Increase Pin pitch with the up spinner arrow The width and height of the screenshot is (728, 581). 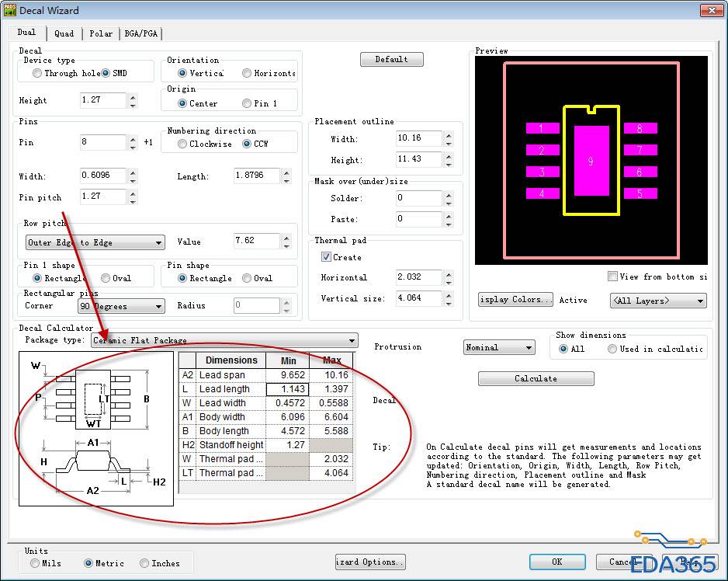[133, 193]
